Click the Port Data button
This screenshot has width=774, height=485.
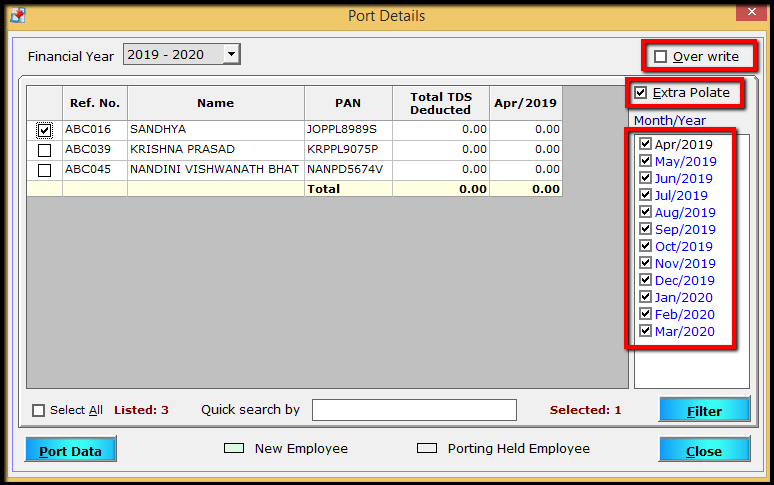pyautogui.click(x=71, y=449)
